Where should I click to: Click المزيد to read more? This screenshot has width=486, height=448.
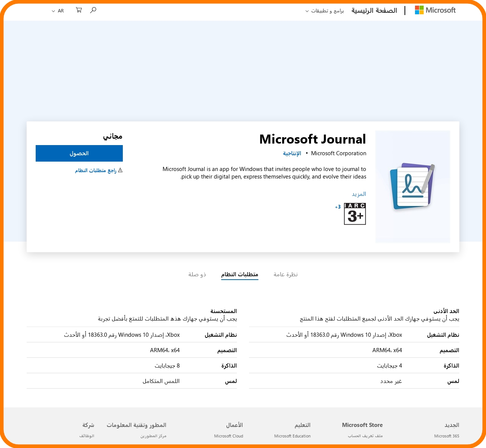tap(359, 194)
